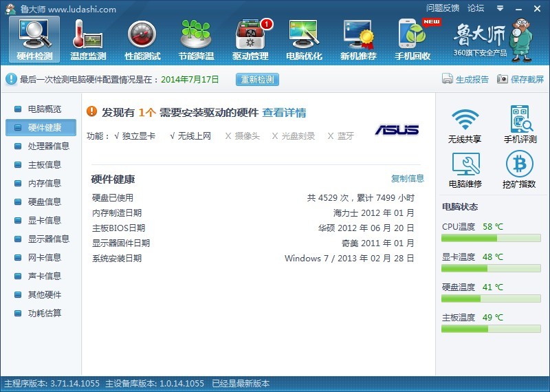Click the 硬盘已使用 row label
Image resolution: width=550 pixels, height=392 pixels.
[113, 198]
